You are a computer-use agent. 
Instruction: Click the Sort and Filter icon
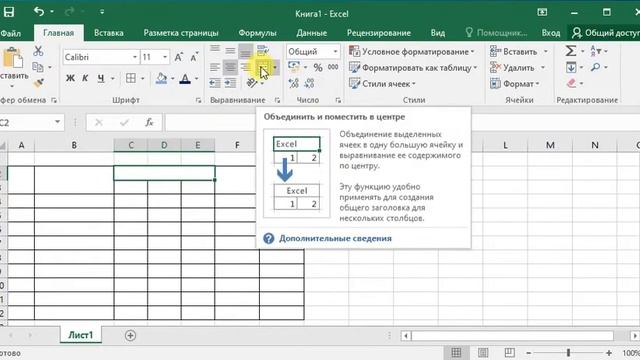point(596,51)
